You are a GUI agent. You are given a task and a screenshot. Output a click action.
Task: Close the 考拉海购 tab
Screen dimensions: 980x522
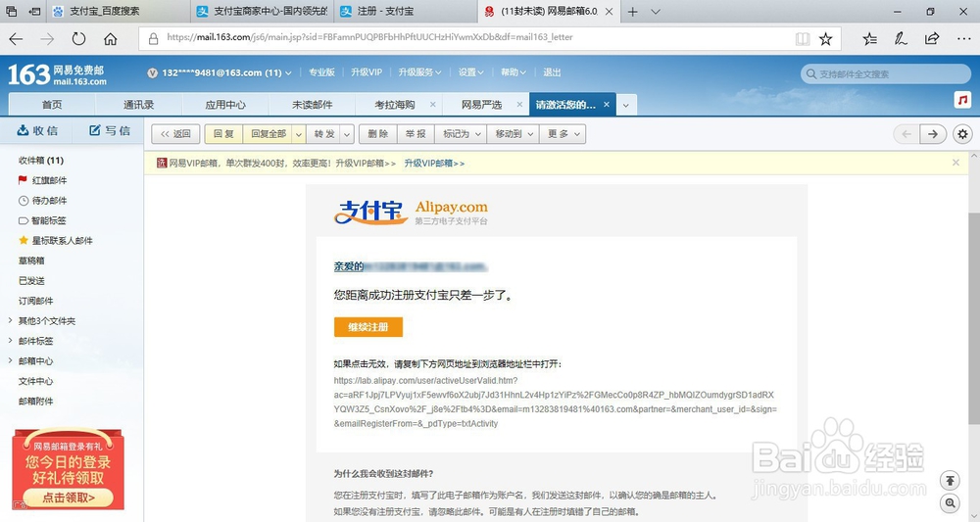pos(432,104)
